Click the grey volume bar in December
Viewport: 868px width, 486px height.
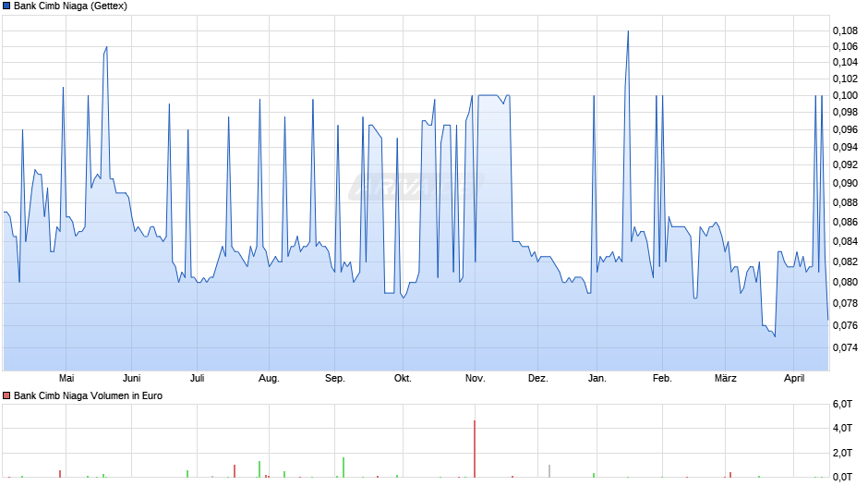[549, 471]
